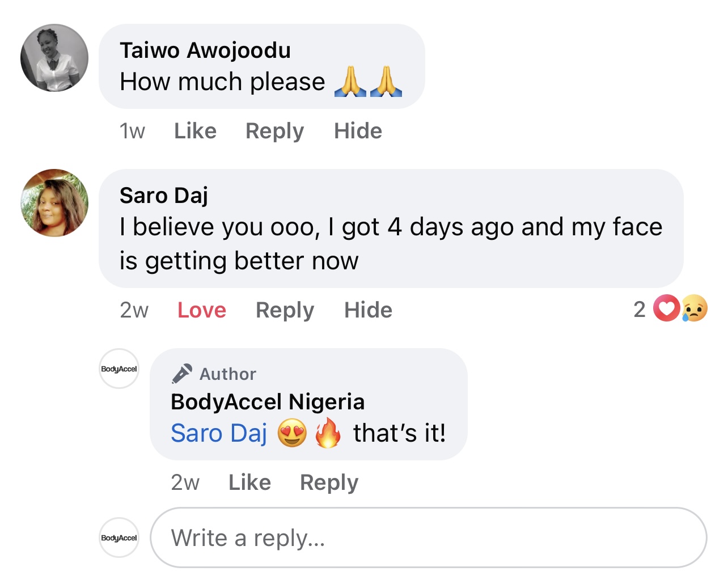Click the heart-eyes emoji in BodyAccel's reply
Viewport: 728px width, 584px height.
[292, 433]
